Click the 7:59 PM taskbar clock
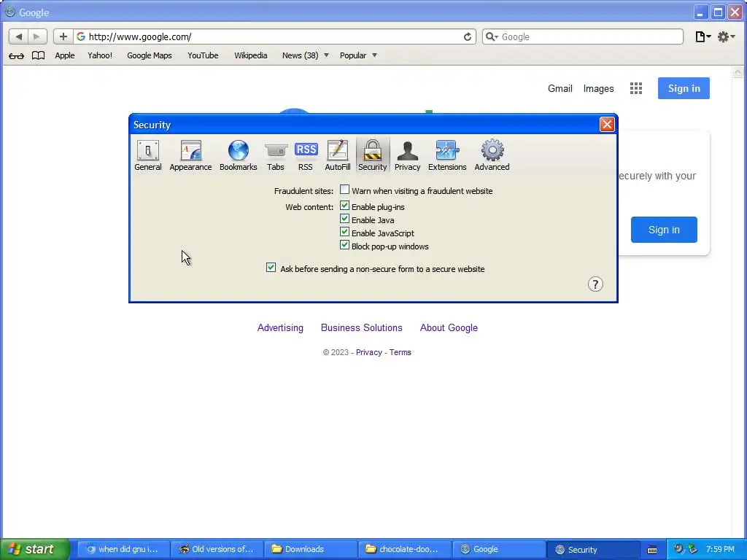This screenshot has height=560, width=747. (x=720, y=549)
